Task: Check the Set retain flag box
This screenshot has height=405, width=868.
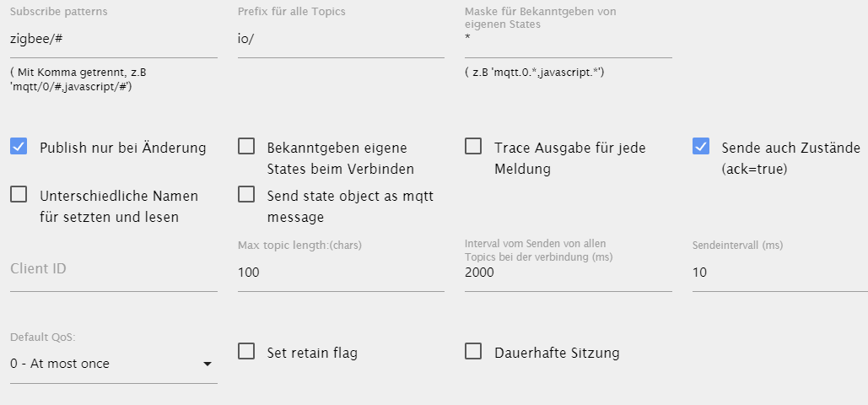Action: [245, 351]
